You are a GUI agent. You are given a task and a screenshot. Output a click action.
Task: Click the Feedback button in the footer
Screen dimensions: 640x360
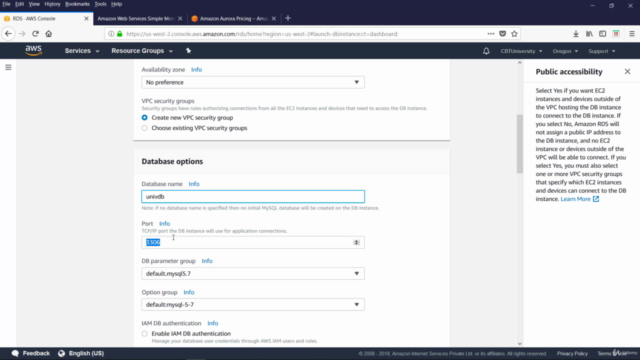coord(31,353)
